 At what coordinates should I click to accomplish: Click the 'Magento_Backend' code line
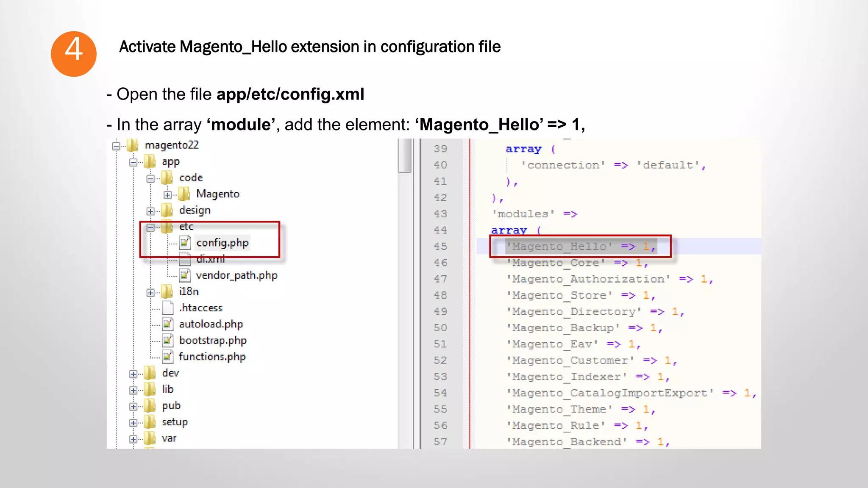(x=588, y=442)
